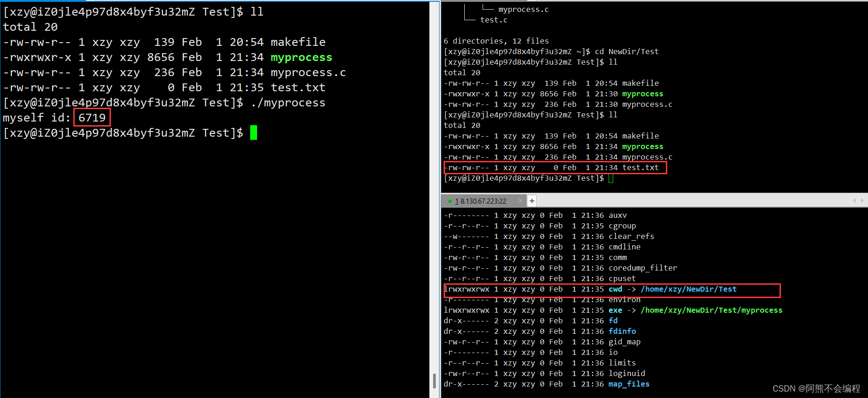Image resolution: width=868 pixels, height=398 pixels.
Task: Click the 'total 20' line in left terminal
Action: pos(30,27)
